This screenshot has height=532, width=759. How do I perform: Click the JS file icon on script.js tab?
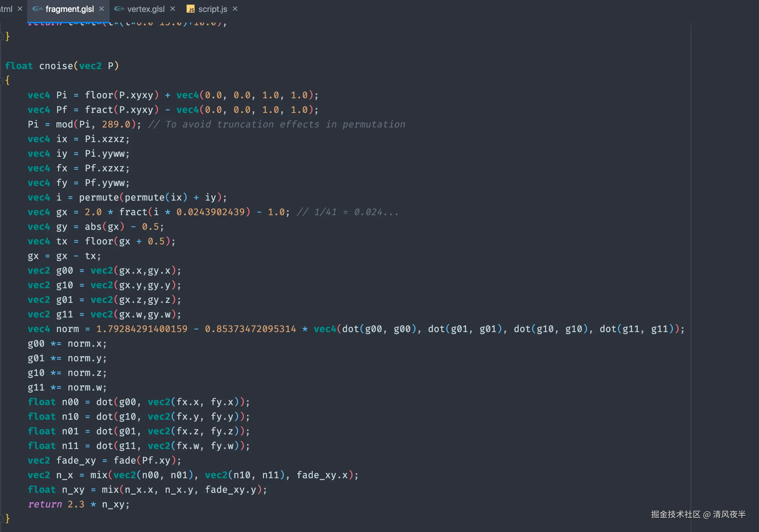tap(191, 9)
